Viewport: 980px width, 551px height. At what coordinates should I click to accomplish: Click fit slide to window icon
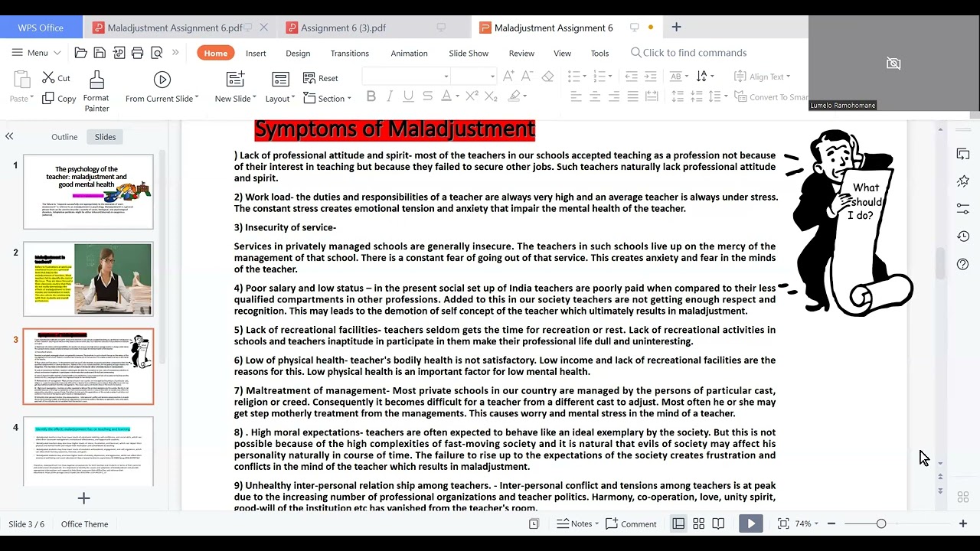point(783,524)
